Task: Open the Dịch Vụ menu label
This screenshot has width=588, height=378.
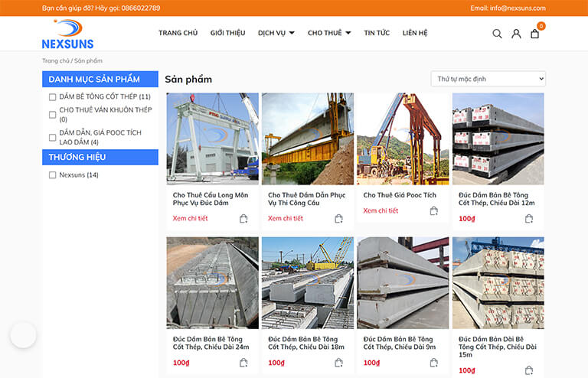Action: coord(272,33)
